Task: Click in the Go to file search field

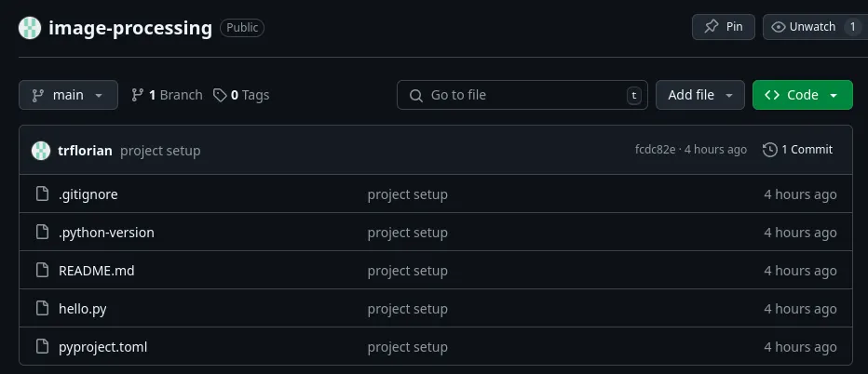Action: pos(522,95)
